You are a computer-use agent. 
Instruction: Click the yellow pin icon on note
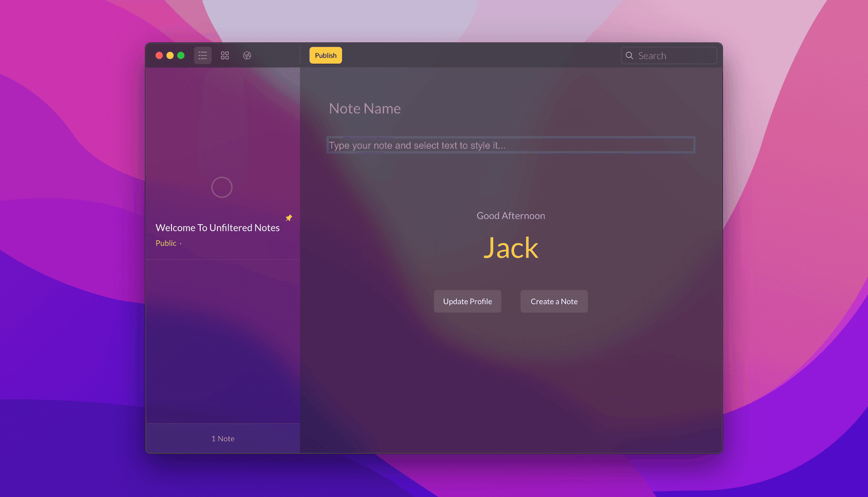pos(289,218)
